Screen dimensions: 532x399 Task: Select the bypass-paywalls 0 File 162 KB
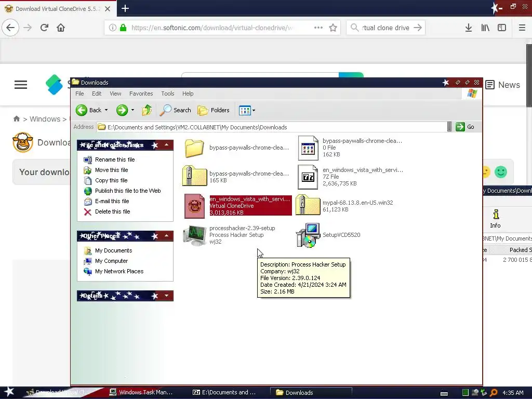pos(308,148)
